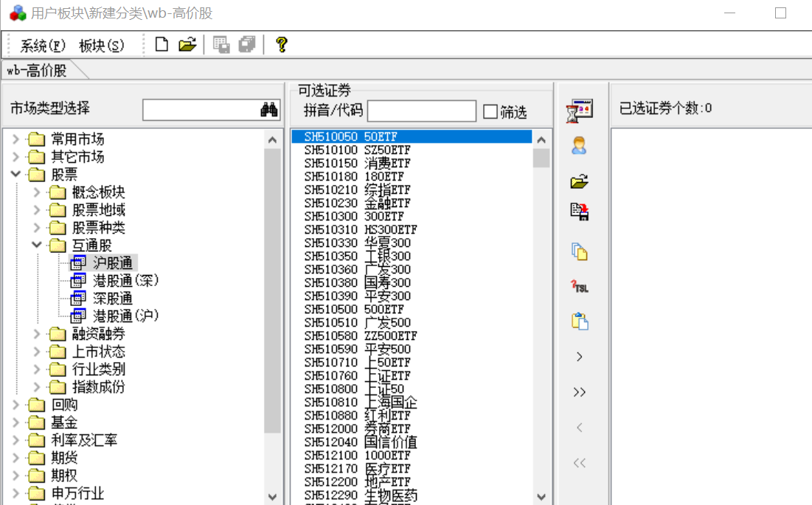This screenshot has height=505, width=812.
Task: Click the hourglass window icon
Action: 579,111
